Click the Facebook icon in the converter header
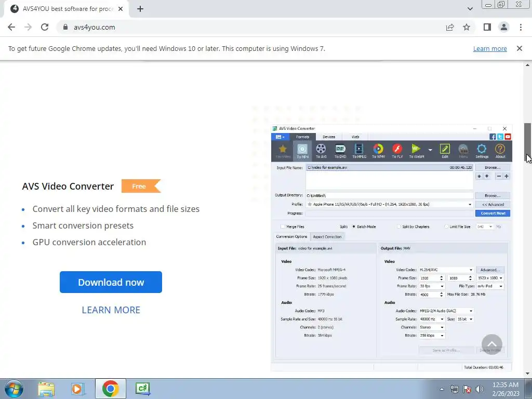The height and width of the screenshot is (399, 532). (x=493, y=137)
